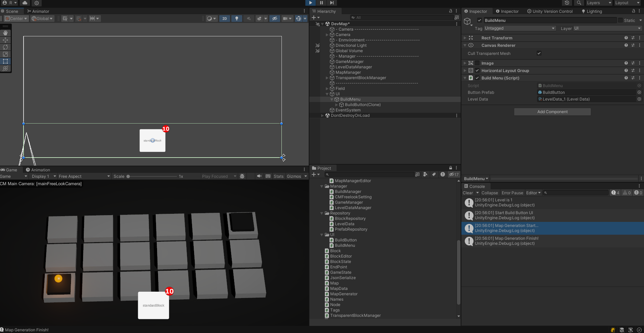
Task: Switch to the Animator tab
Action: point(38,11)
